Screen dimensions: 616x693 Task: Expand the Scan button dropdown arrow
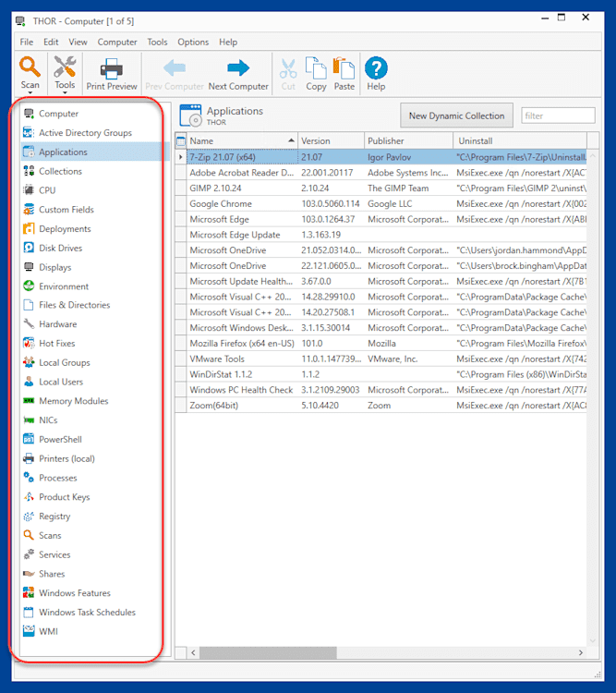30,92
